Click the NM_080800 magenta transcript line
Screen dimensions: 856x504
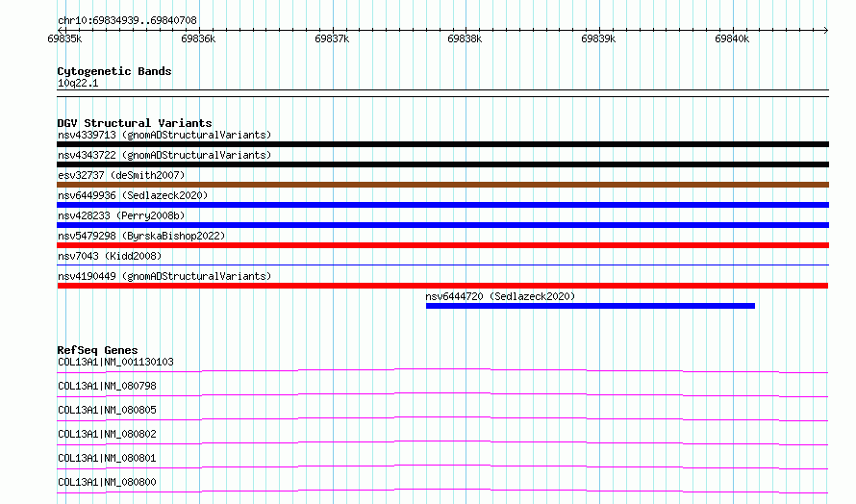(x=442, y=491)
